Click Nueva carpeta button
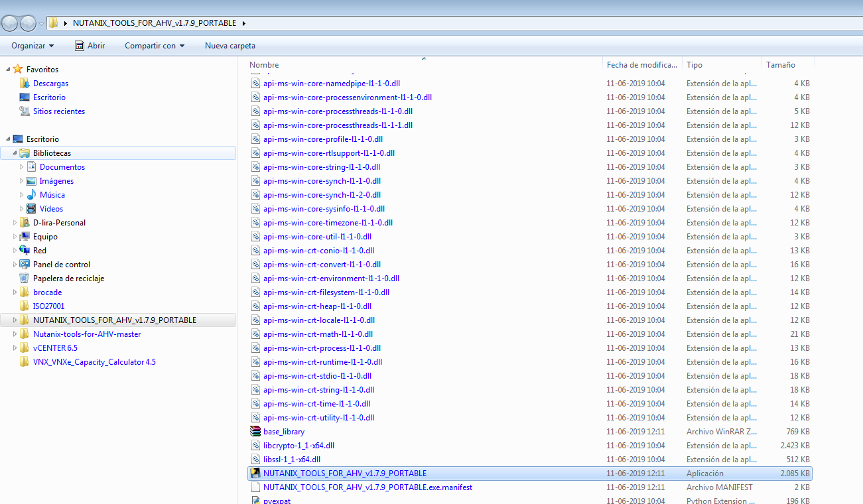This screenshot has width=863, height=504. tap(230, 46)
